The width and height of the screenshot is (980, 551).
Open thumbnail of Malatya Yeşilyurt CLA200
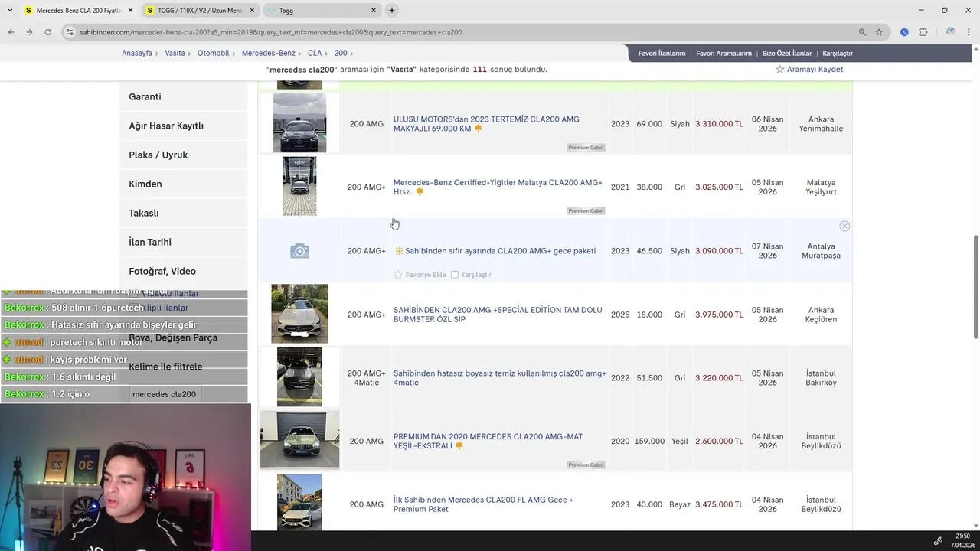pos(299,187)
